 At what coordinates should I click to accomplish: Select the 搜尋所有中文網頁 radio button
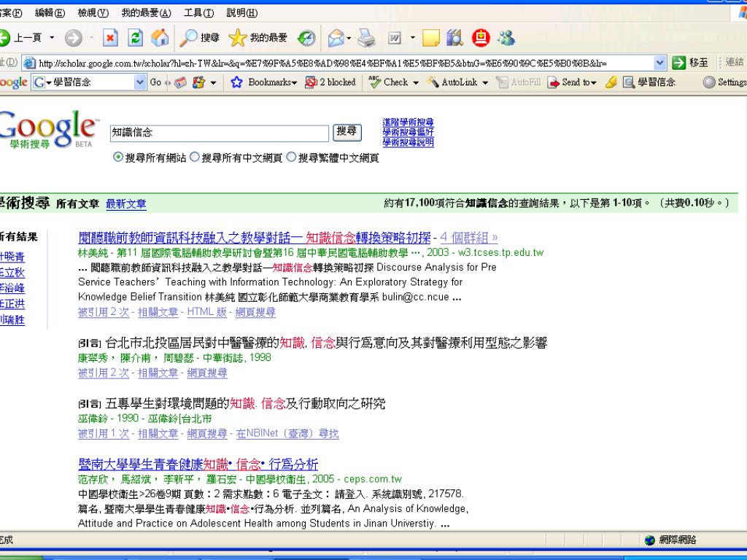[194, 157]
